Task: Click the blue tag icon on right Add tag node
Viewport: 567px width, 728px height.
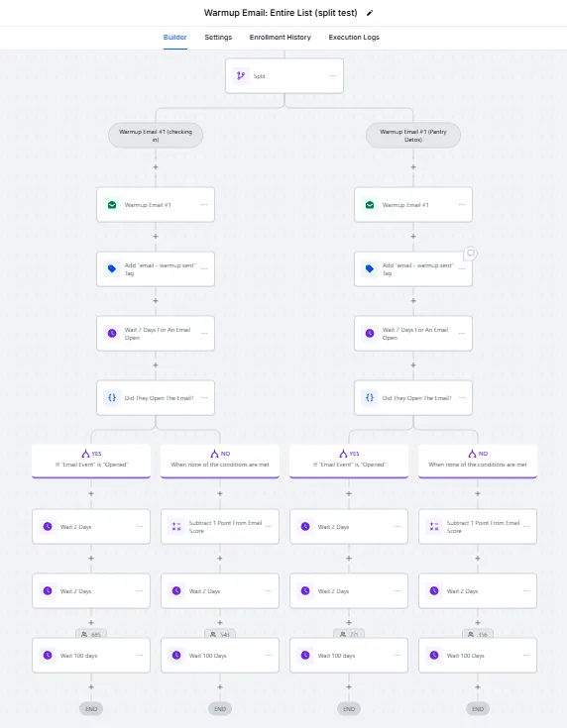Action: pos(370,268)
